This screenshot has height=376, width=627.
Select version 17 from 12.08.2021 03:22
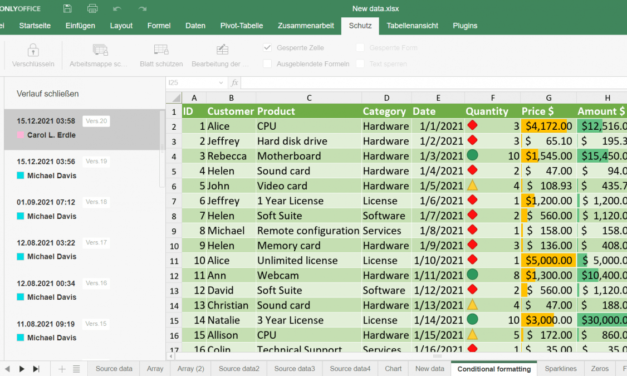pos(82,250)
